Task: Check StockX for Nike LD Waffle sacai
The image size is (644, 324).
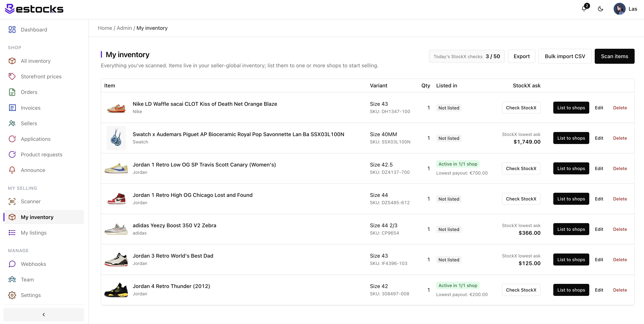Action: click(x=521, y=108)
